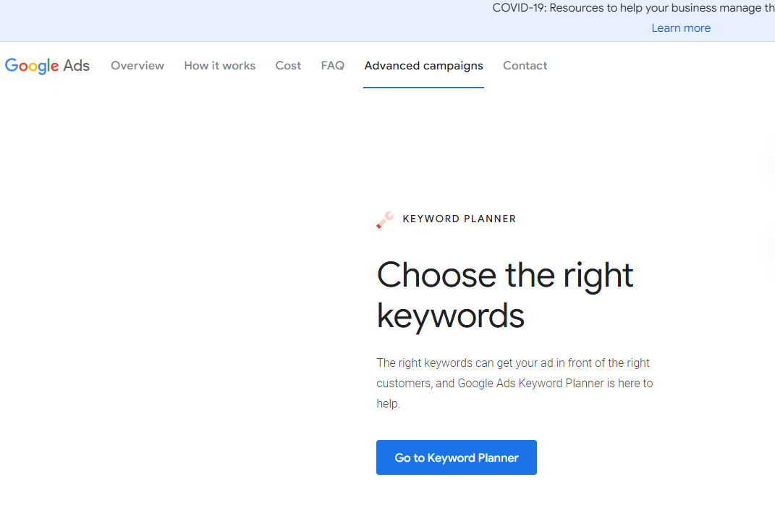Select the Keyword Planner wrench icon

pyautogui.click(x=384, y=219)
